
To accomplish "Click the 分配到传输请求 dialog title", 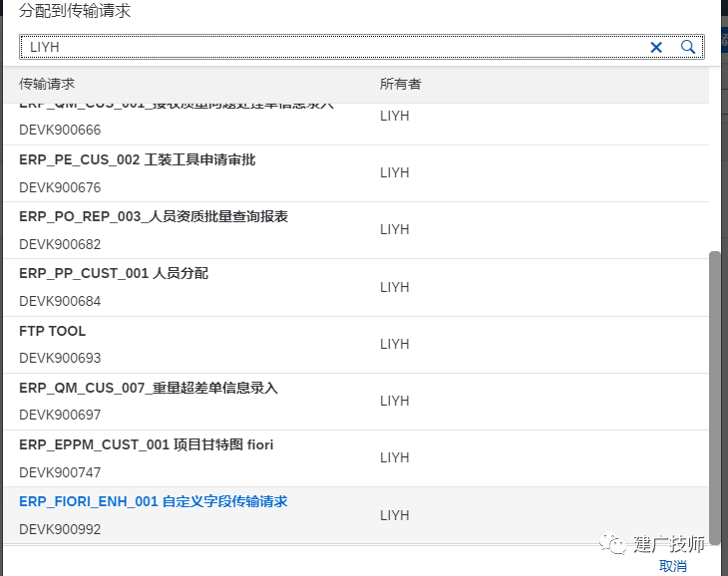I will (x=75, y=11).
